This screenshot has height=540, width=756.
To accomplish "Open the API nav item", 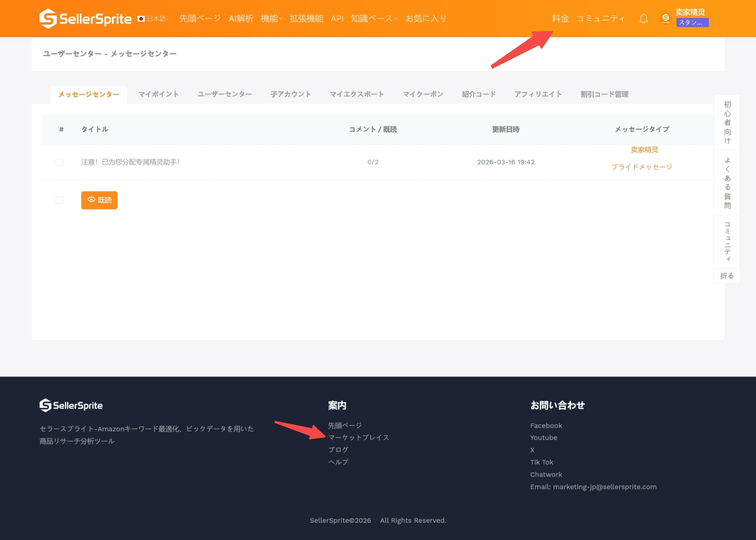I will coord(337,19).
